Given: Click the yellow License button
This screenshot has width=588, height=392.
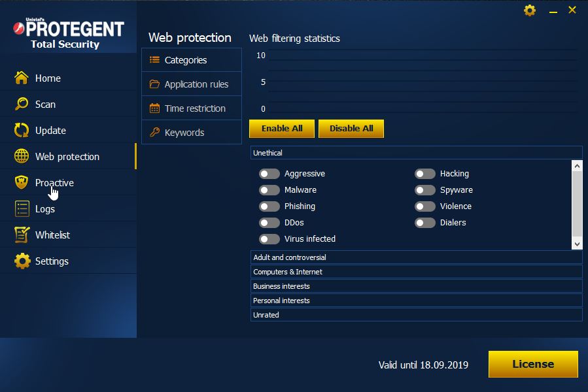Looking at the screenshot, I should tap(533, 365).
